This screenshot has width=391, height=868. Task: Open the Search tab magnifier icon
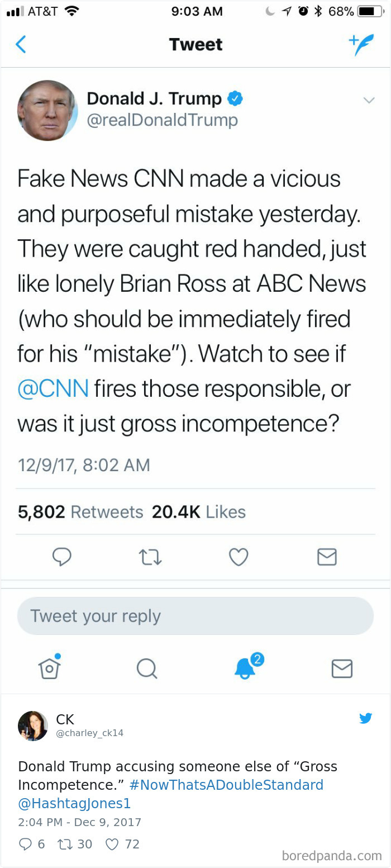[x=146, y=668]
